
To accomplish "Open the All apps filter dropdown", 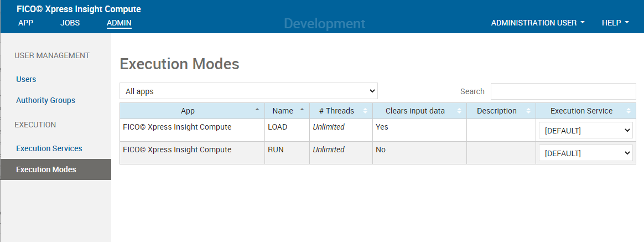I will [x=248, y=91].
